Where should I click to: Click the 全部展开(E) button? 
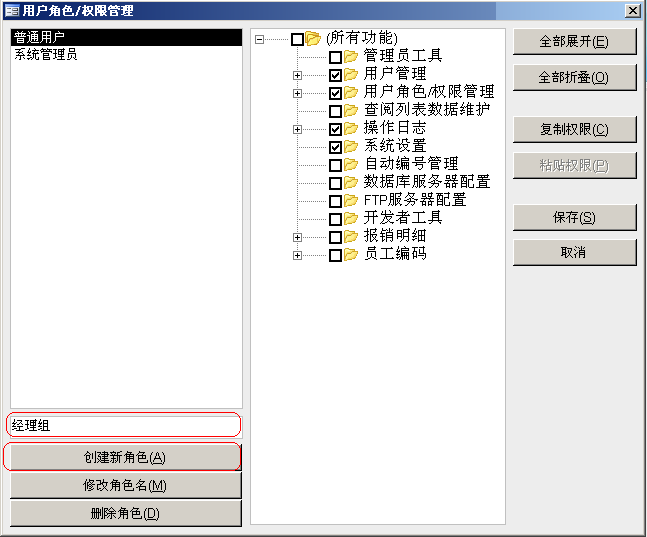(x=574, y=42)
